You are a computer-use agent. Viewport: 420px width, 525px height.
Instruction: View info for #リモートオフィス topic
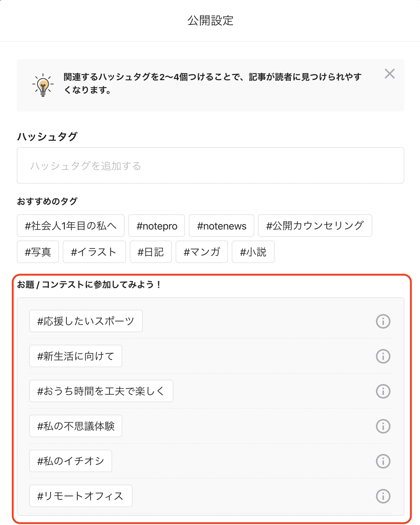click(383, 496)
